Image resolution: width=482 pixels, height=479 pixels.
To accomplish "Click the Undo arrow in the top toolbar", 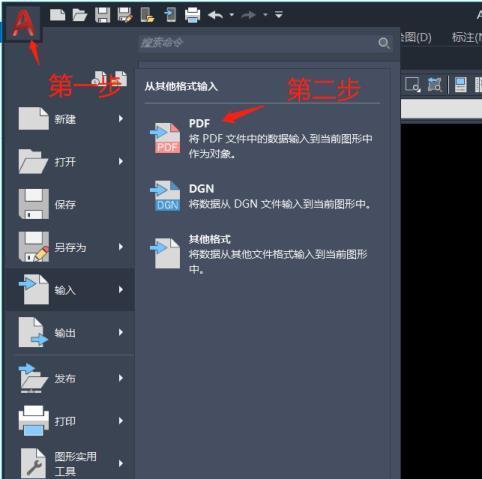I will (215, 15).
